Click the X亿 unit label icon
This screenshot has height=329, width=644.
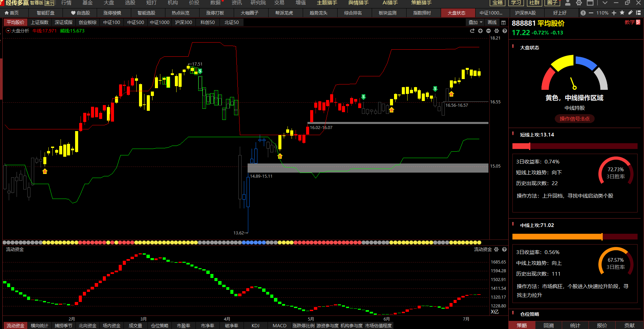pos(495,312)
